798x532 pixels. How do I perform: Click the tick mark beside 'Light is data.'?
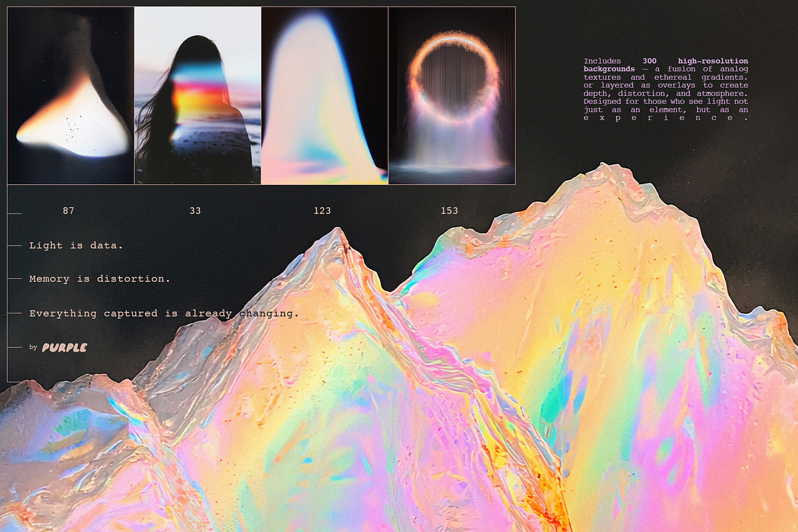point(15,246)
